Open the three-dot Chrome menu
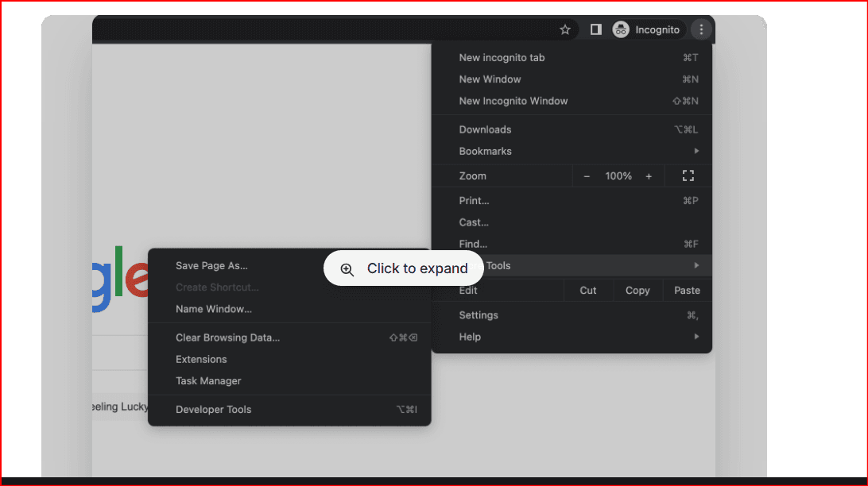The width and height of the screenshot is (868, 486). pos(700,29)
